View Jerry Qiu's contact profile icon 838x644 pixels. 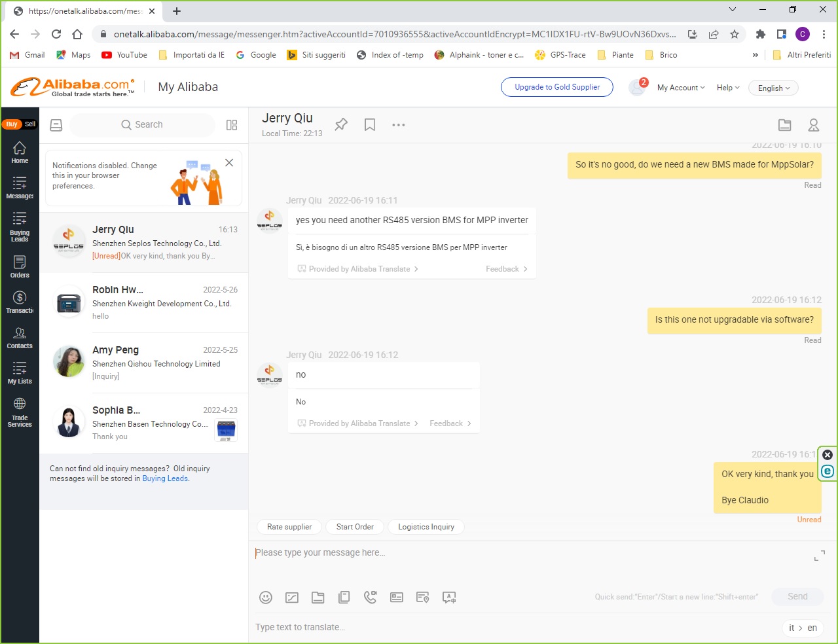tap(814, 124)
